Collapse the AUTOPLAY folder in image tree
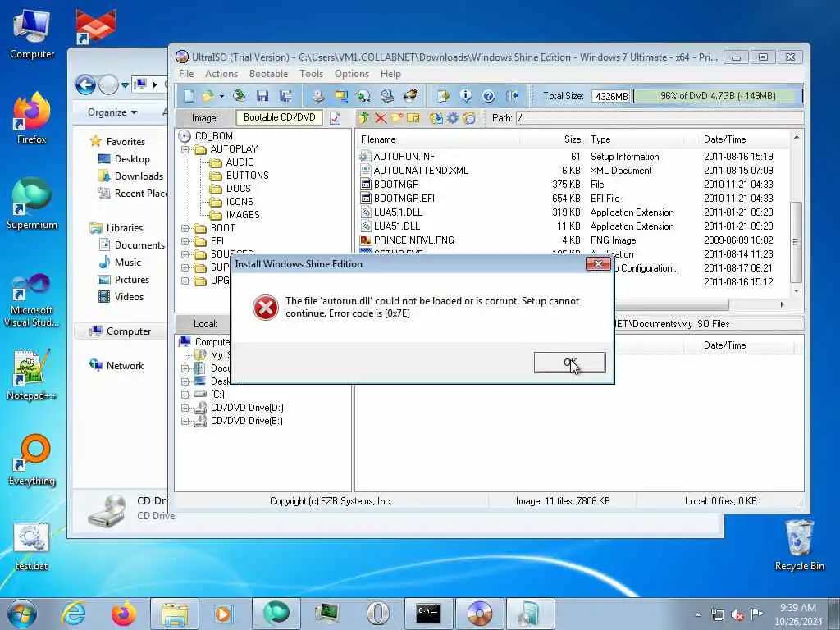The image size is (840, 630). pyautogui.click(x=185, y=149)
